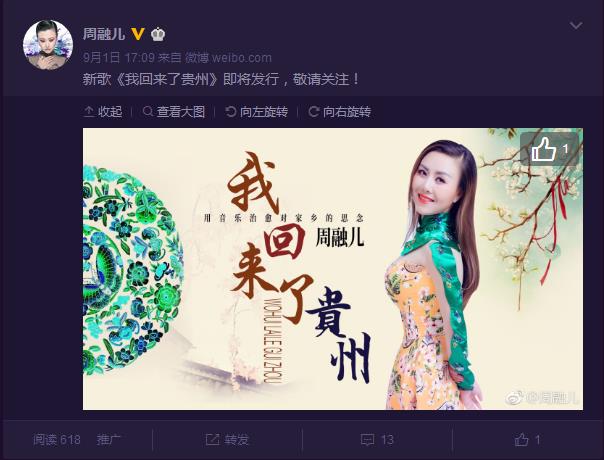Click the 阅读 618 read count
This screenshot has height=460, width=604.
(57, 440)
